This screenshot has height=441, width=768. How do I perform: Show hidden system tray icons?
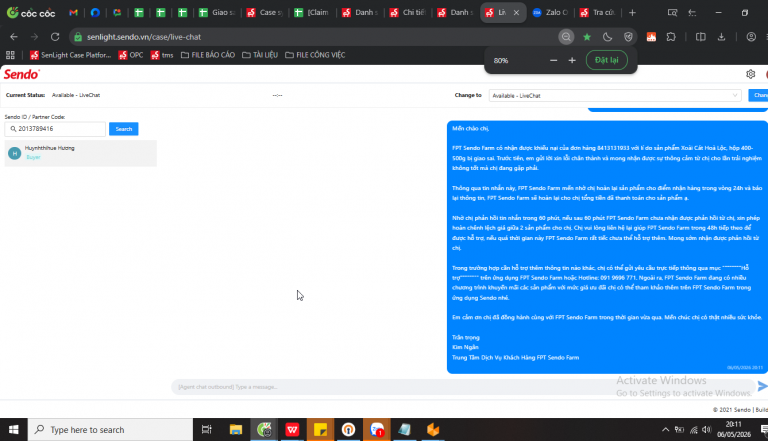665,430
